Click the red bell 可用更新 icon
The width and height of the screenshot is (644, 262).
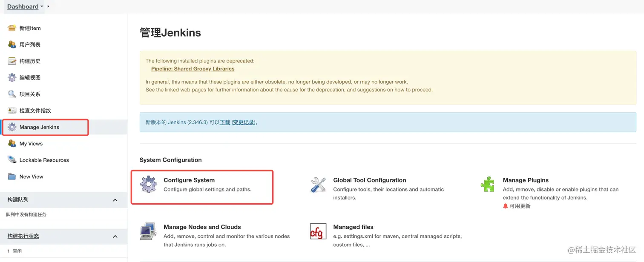pos(506,206)
